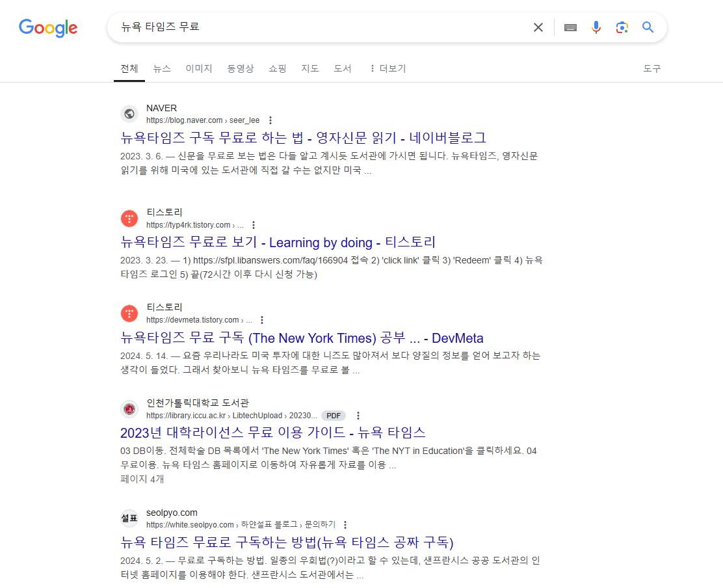Open options menu for library.iccu.ac.kr result
The image size is (723, 588).
point(358,416)
